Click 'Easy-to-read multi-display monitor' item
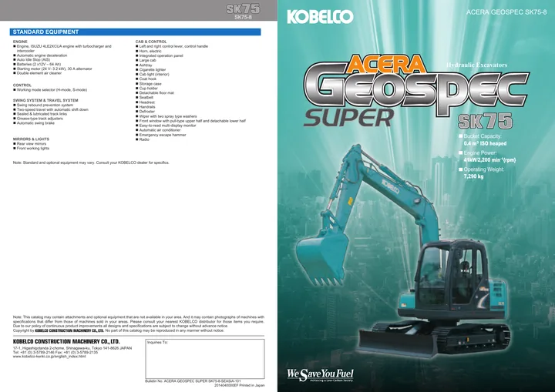 (x=166, y=126)
